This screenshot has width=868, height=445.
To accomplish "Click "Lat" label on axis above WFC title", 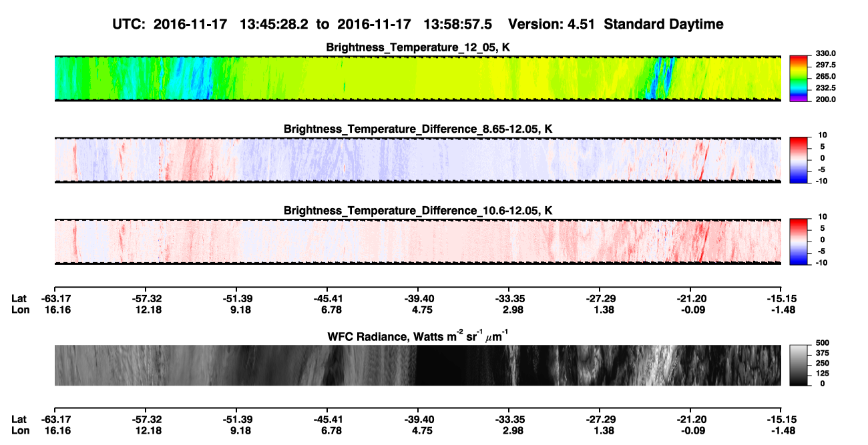I will [x=19, y=298].
